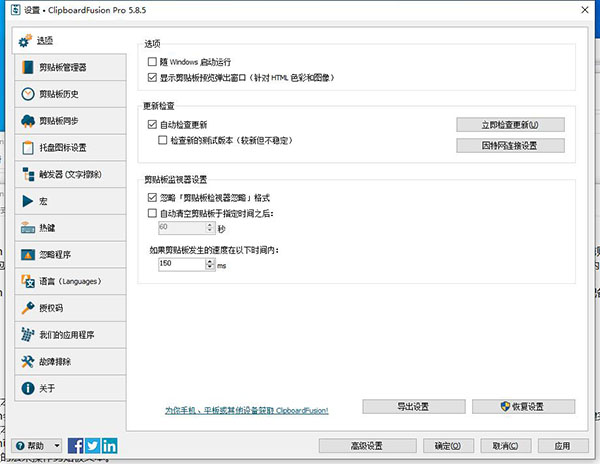Open the Facebook page icon

coord(75,446)
